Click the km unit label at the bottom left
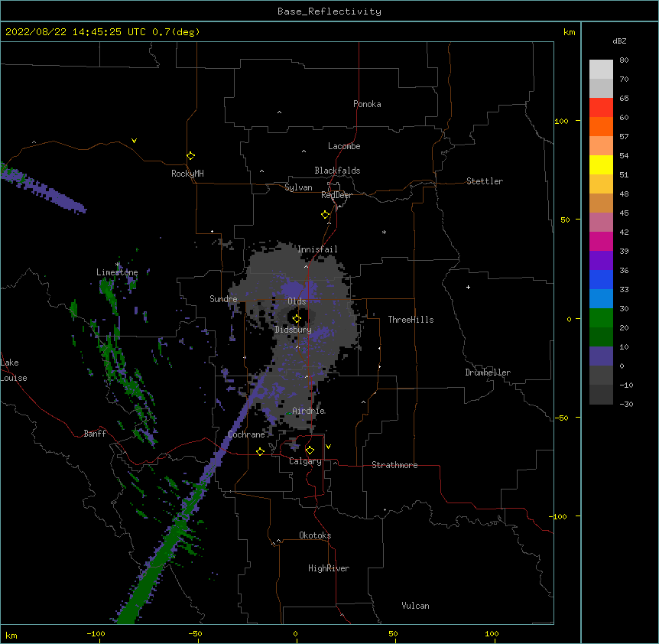The image size is (659, 644). pos(11,635)
